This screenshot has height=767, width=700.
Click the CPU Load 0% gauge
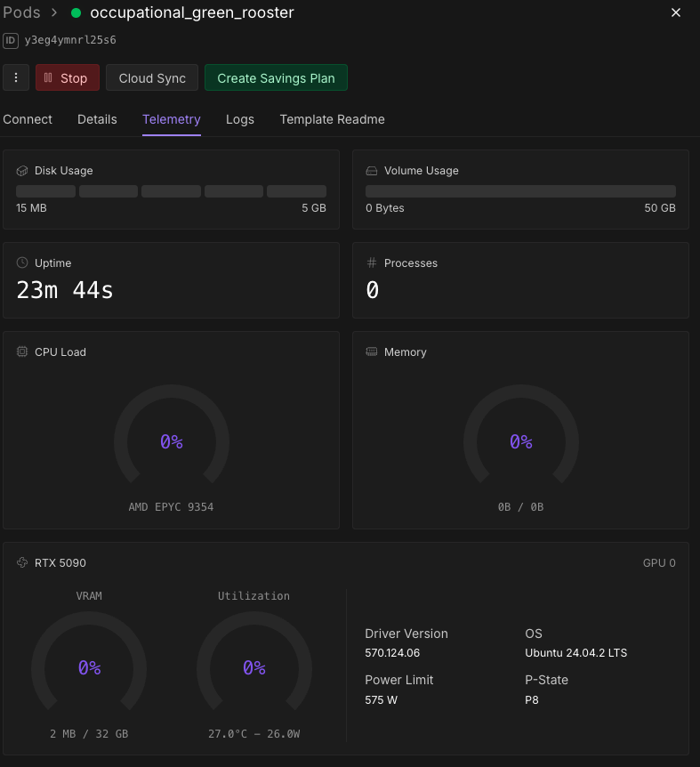click(x=172, y=434)
